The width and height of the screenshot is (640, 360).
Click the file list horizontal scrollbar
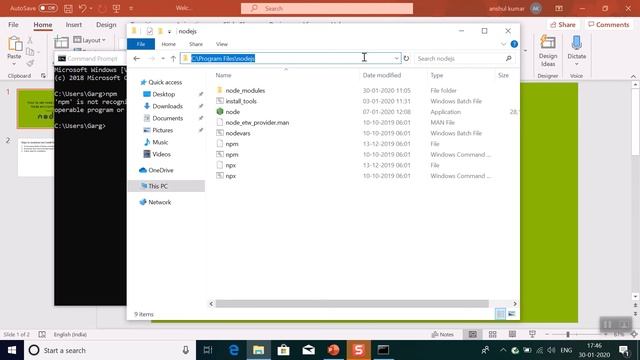352,304
